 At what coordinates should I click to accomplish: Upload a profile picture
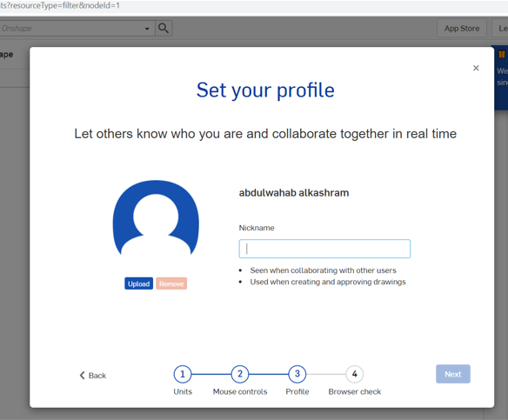[x=138, y=283]
